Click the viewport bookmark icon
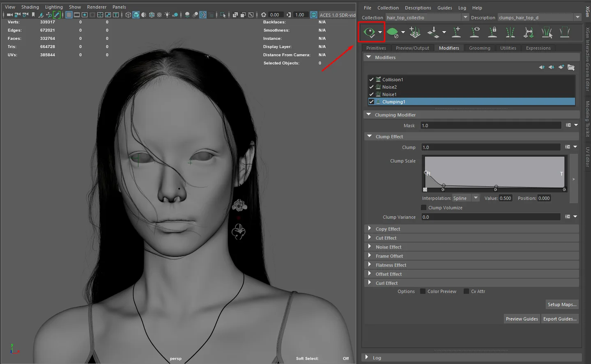Image resolution: width=591 pixels, height=364 pixels. click(33, 15)
